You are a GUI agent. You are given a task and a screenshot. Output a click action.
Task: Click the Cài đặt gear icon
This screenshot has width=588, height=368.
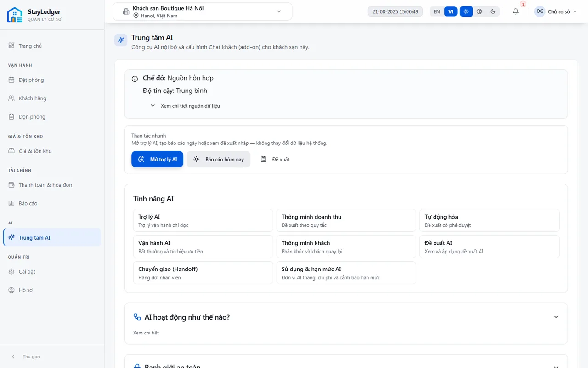[x=11, y=272]
